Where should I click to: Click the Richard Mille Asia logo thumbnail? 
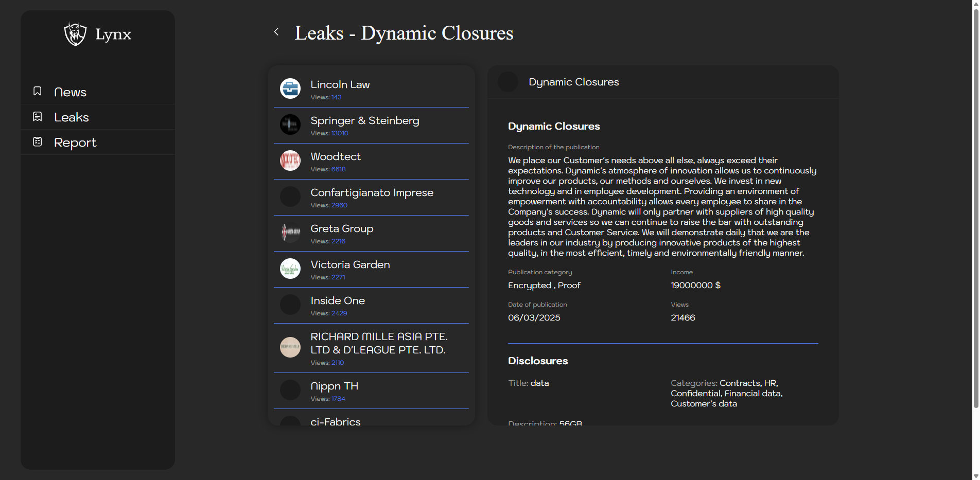[x=290, y=347]
